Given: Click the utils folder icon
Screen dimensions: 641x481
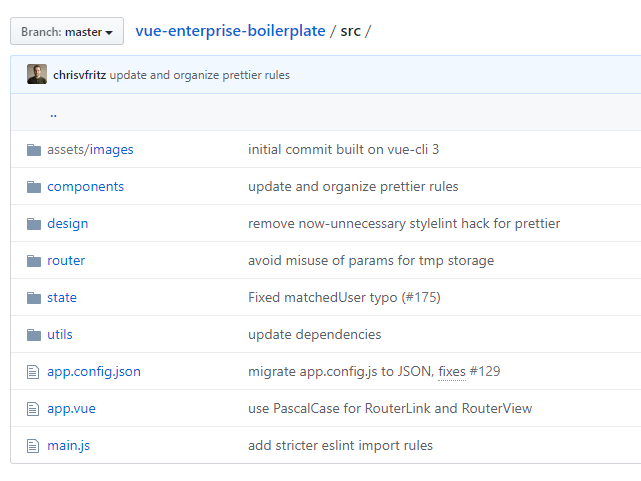Looking at the screenshot, I should click(34, 335).
